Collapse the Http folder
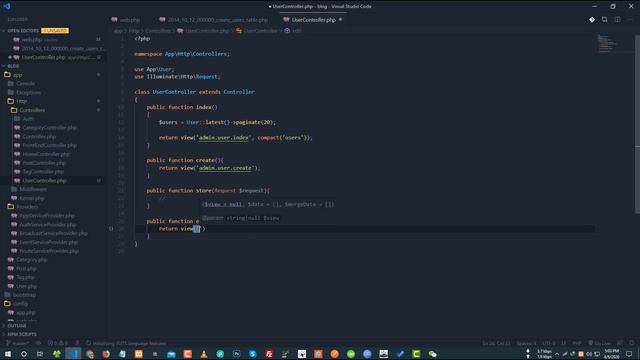Image resolution: width=640 pixels, height=360 pixels. click(x=17, y=101)
